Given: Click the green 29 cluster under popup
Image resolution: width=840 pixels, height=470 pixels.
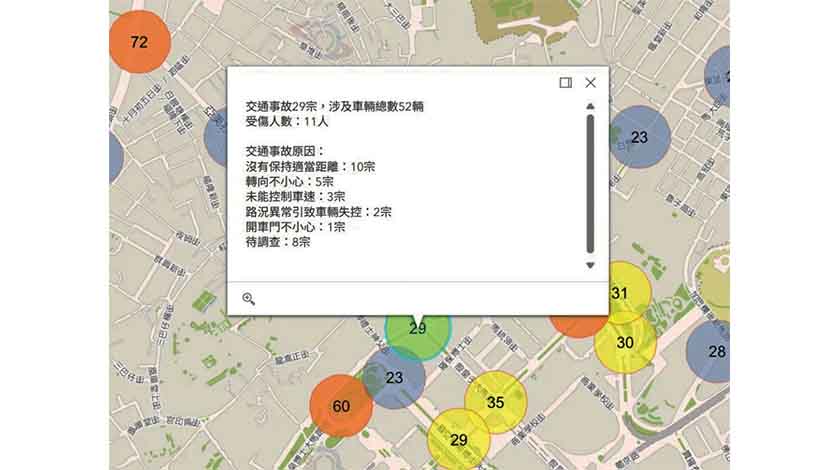Looking at the screenshot, I should point(418,330).
